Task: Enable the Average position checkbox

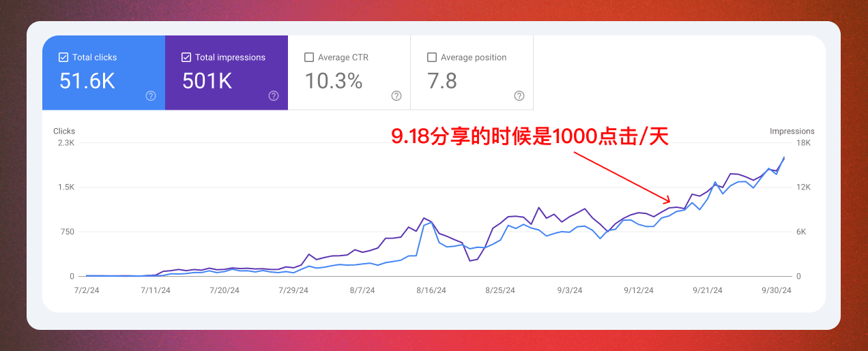Action: click(432, 57)
